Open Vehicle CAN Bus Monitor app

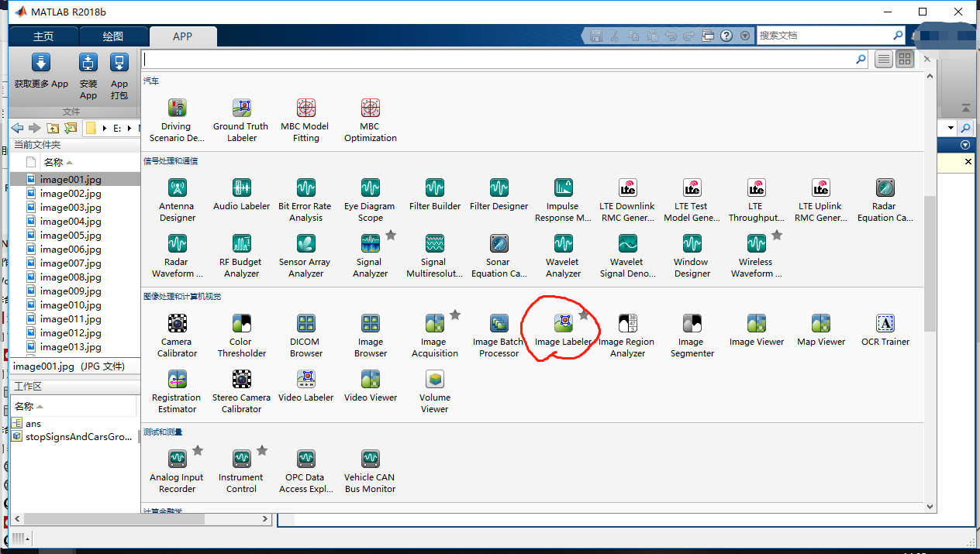[370, 471]
